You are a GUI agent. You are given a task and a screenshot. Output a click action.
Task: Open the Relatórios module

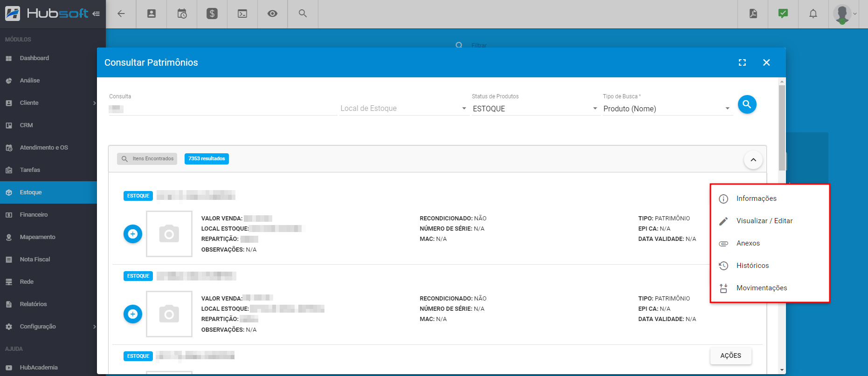coord(48,304)
